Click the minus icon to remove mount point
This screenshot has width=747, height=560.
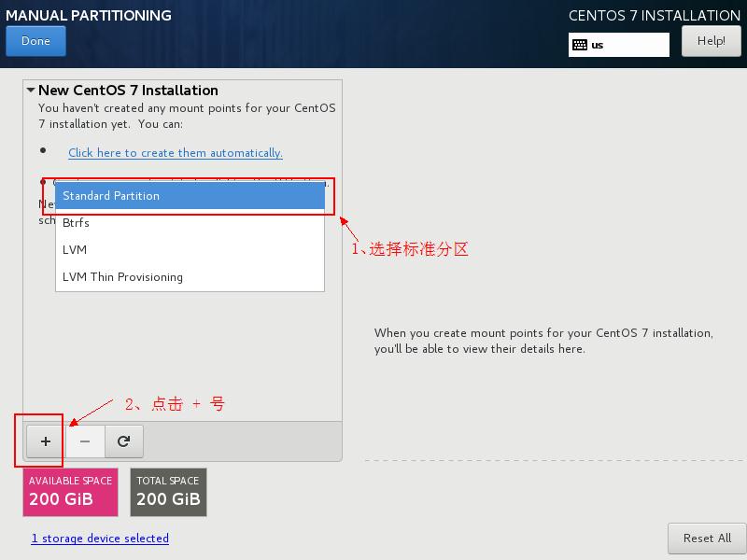pyautogui.click(x=85, y=441)
